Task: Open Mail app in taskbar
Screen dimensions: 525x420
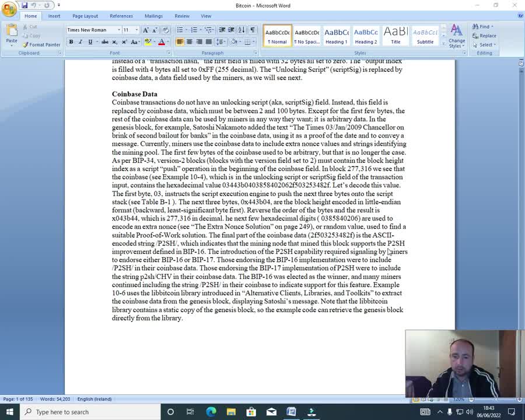Action: pyautogui.click(x=271, y=412)
